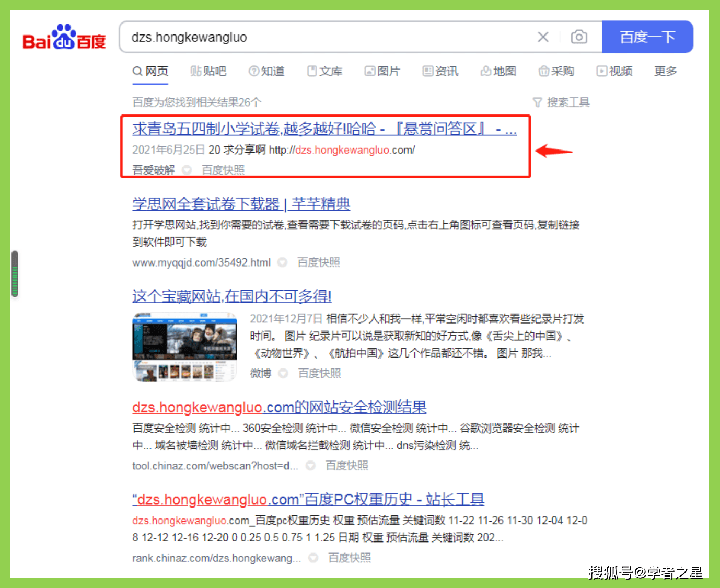Click URL rank.chinaz.com/dzs.hongkewang...
The width and height of the screenshot is (720, 588).
pos(216,558)
